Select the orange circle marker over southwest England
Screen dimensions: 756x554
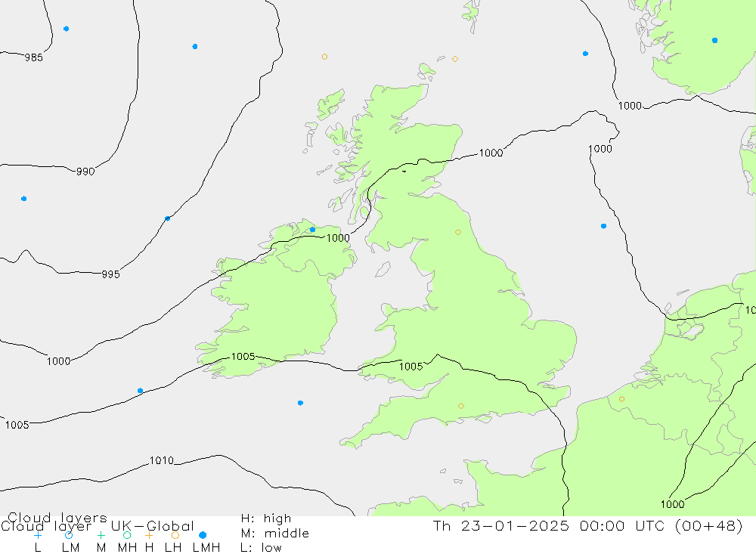pos(461,406)
